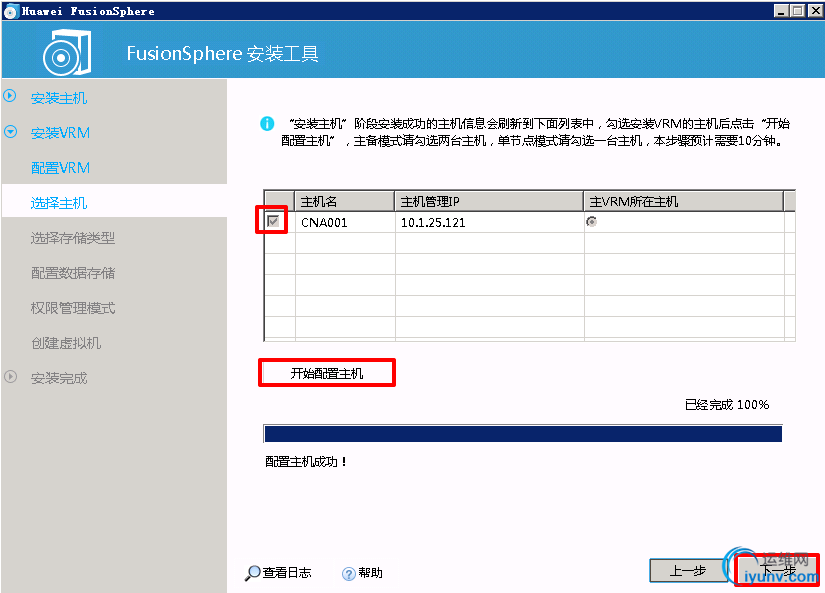Viewport: 825px width, 593px height.
Task: Select the 10.1.25.121 IP cell
Action: 490,222
